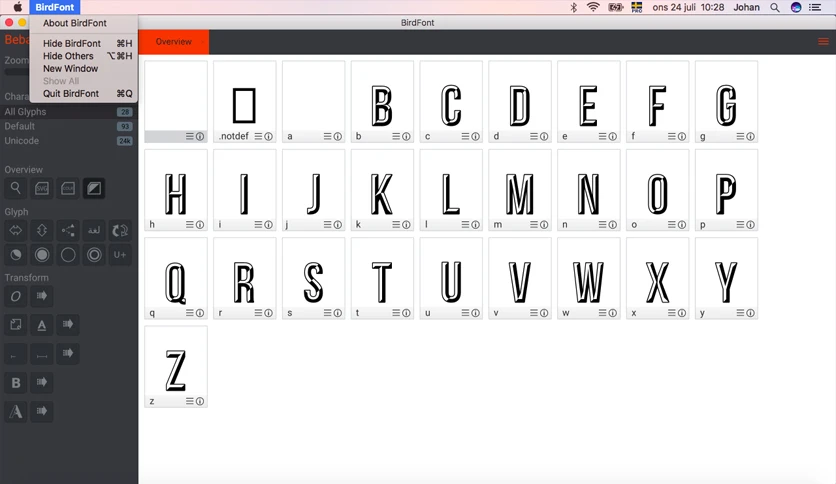Show info for glyph g
Viewport: 836px width, 484px height.
(750, 136)
